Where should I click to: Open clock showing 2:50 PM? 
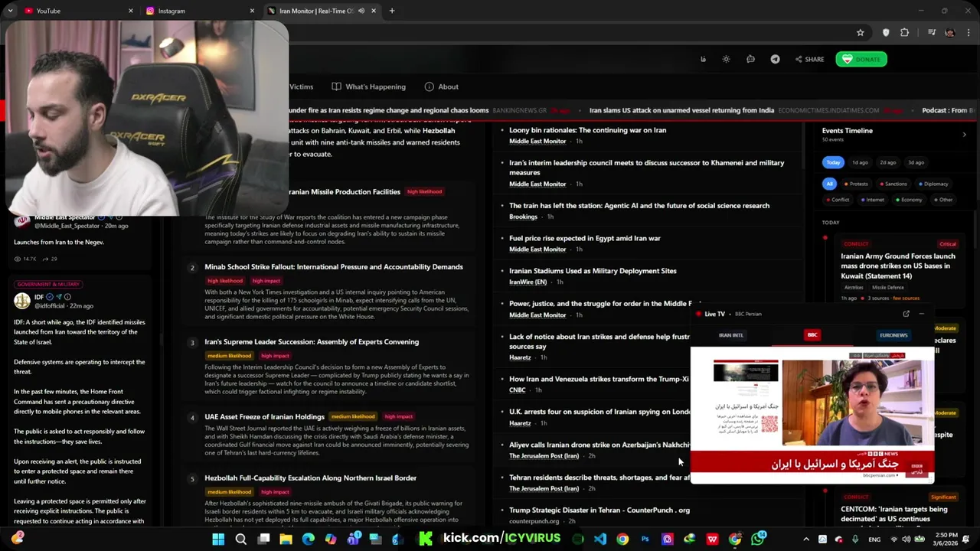[x=946, y=539]
